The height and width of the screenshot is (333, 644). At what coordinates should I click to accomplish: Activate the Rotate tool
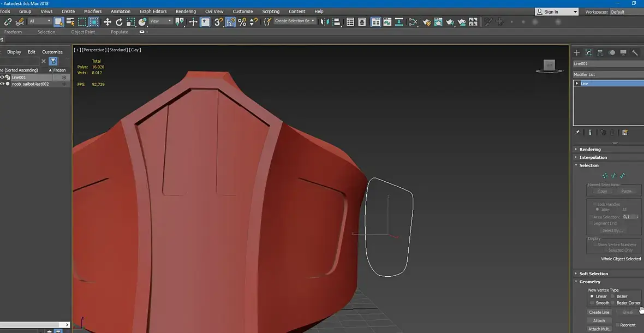[x=119, y=22]
